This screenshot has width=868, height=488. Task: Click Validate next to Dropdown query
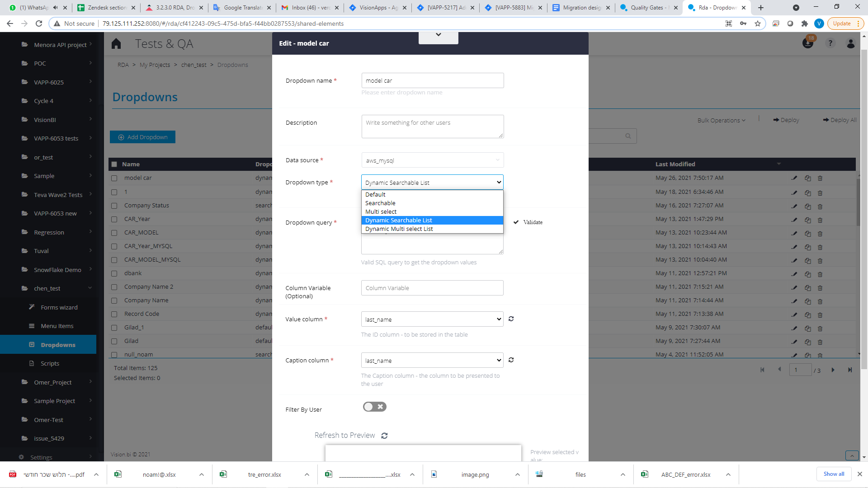528,222
